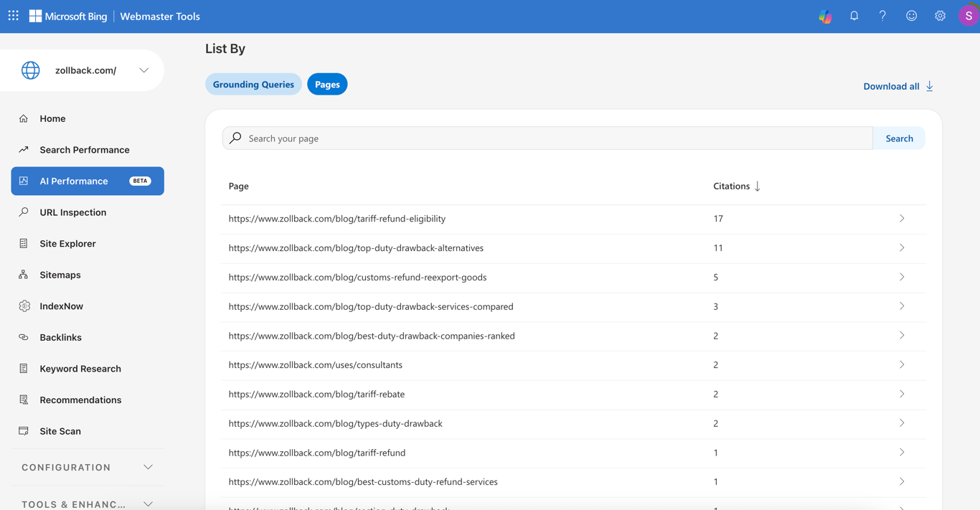Click the IndexNow gear icon
Image resolution: width=980 pixels, height=510 pixels.
pos(24,306)
